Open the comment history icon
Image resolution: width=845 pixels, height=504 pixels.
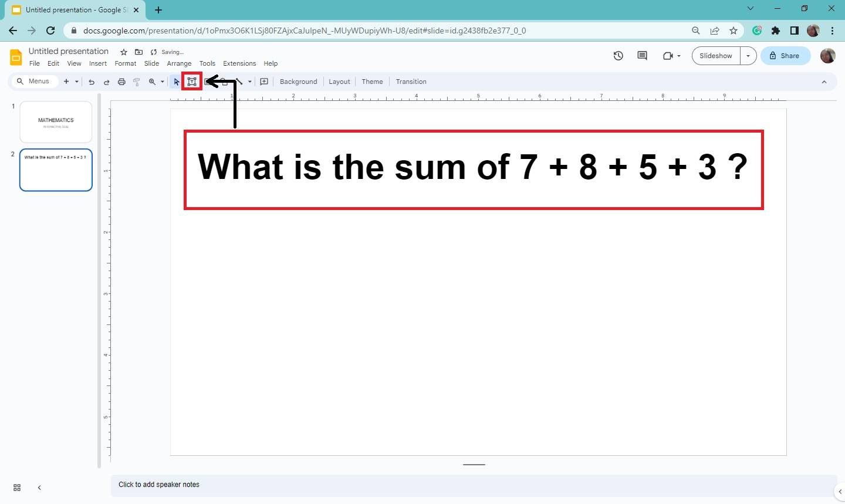click(641, 55)
